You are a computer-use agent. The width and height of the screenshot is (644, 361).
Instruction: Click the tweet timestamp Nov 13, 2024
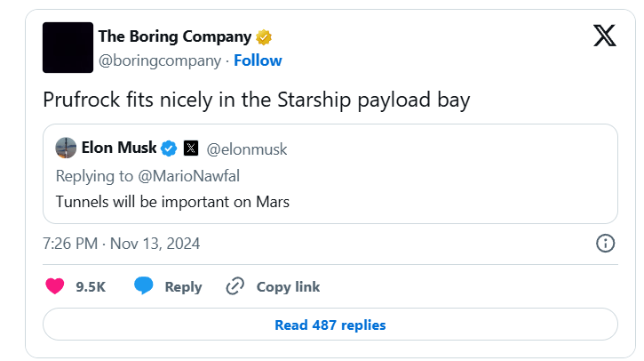(121, 243)
